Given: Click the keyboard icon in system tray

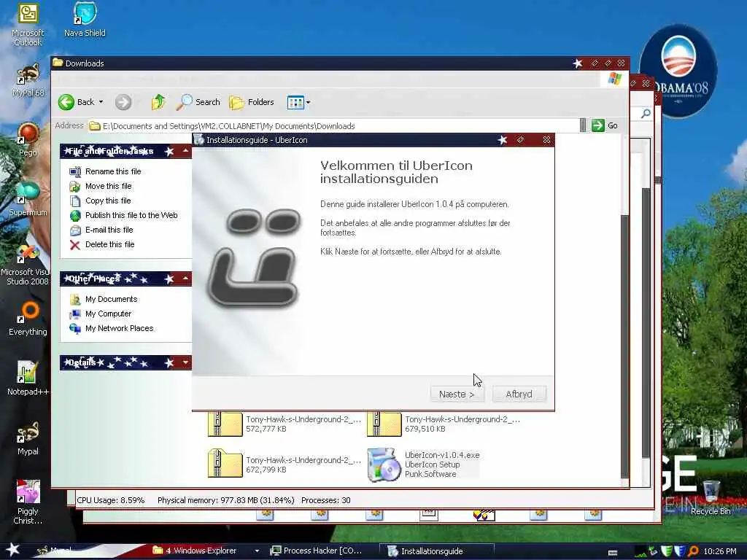Looking at the screenshot, I should [x=613, y=553].
